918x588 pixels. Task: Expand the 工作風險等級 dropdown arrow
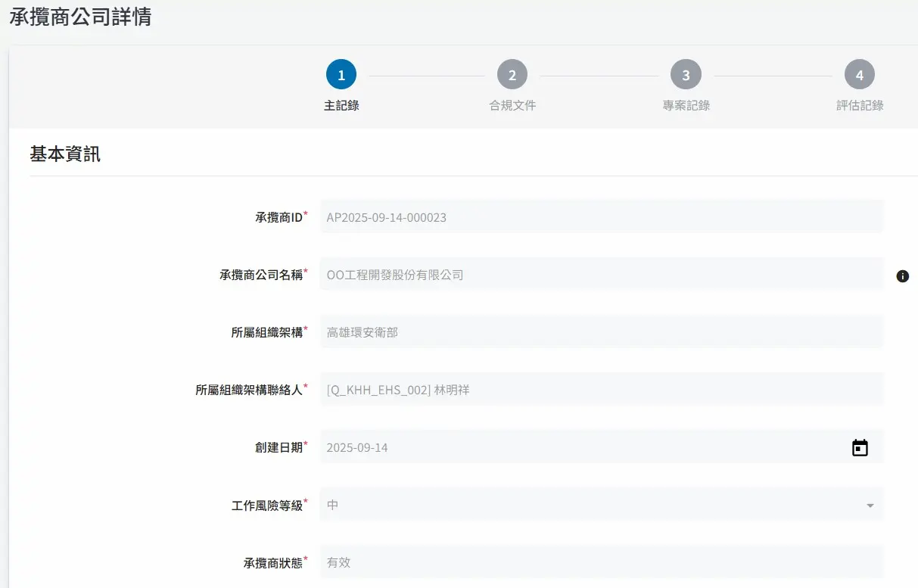point(870,506)
